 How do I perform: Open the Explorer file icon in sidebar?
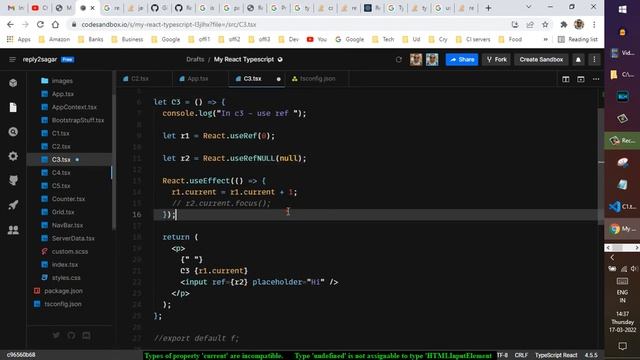(13, 107)
